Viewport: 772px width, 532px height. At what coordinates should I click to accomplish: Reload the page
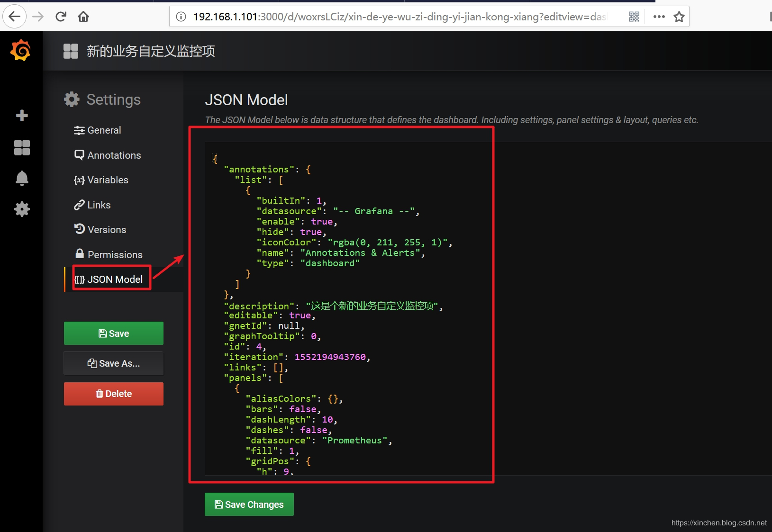(61, 17)
